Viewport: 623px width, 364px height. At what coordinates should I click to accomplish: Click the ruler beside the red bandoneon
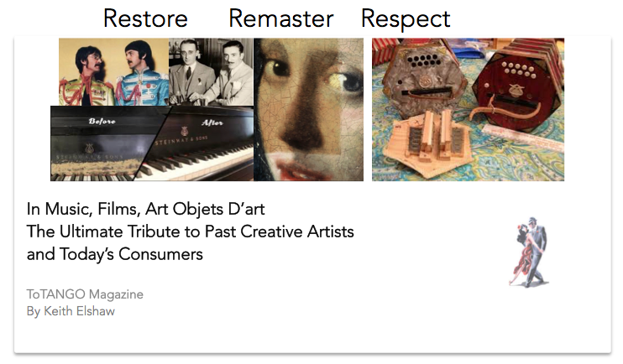point(522,138)
